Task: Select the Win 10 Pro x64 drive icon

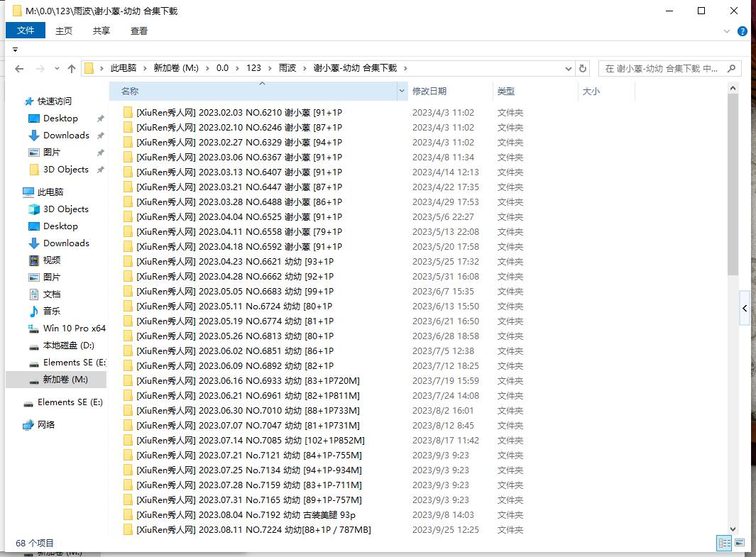Action: 34,329
